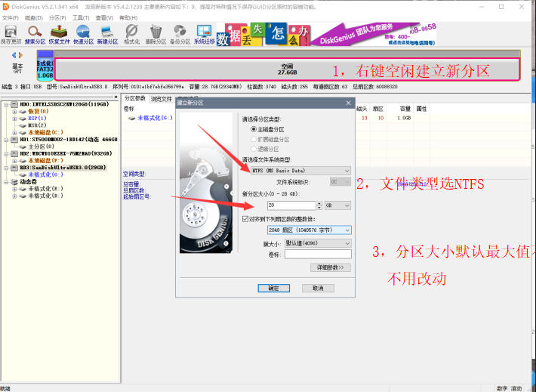Click the New Partition (新建分区) toolbar icon

pos(107,35)
